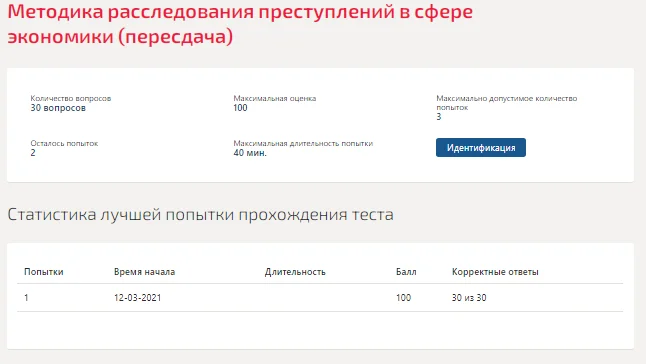Click the Длительность column header
Image resolution: width=646 pixels, height=364 pixels.
point(295,272)
